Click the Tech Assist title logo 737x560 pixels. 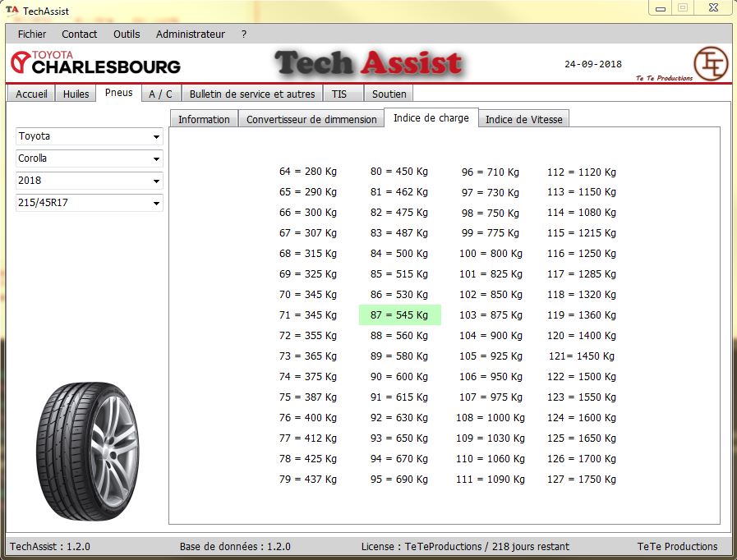click(369, 63)
